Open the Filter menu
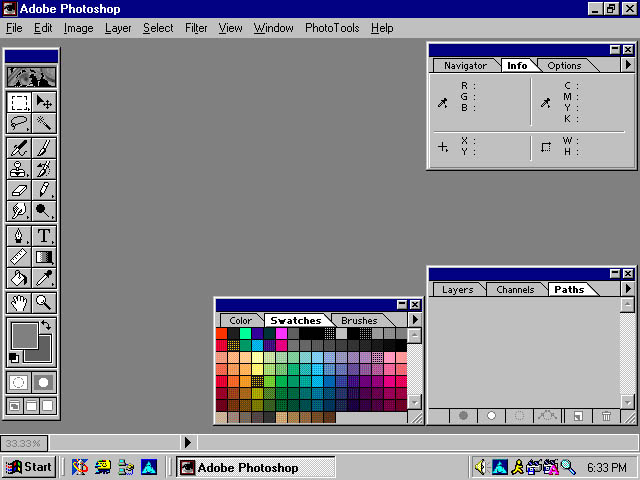 tap(196, 28)
